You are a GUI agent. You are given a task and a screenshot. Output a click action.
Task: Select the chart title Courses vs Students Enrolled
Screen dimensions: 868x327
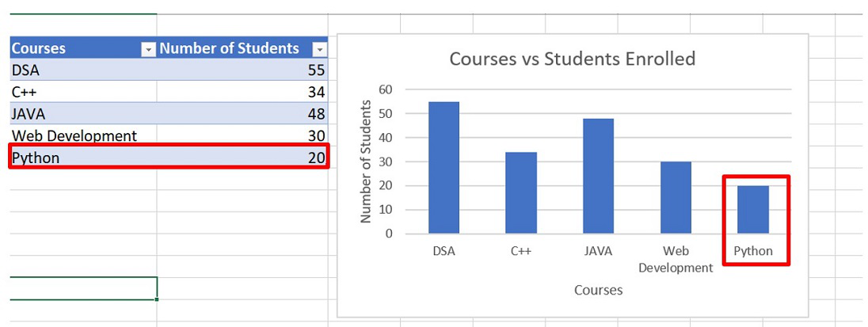coord(572,59)
